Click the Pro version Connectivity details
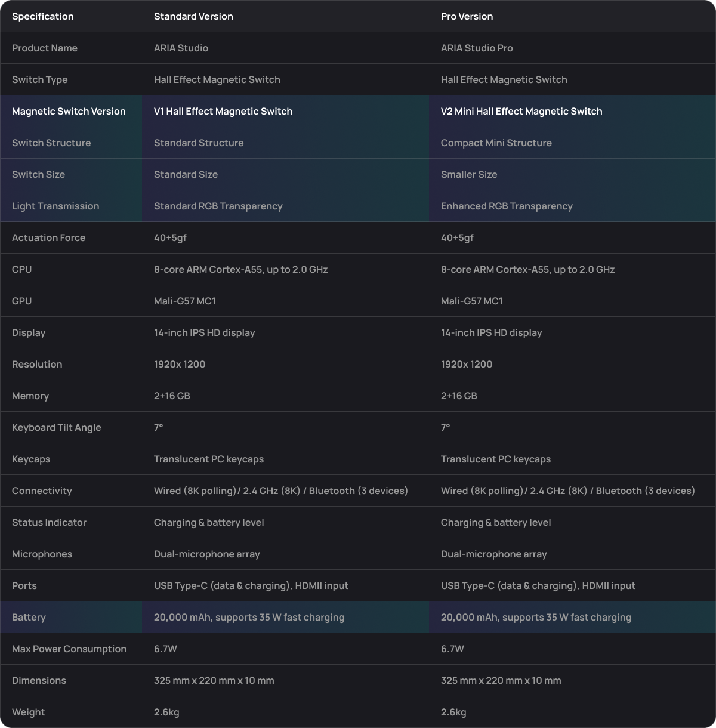Viewport: 716px width, 728px height. coord(568,491)
